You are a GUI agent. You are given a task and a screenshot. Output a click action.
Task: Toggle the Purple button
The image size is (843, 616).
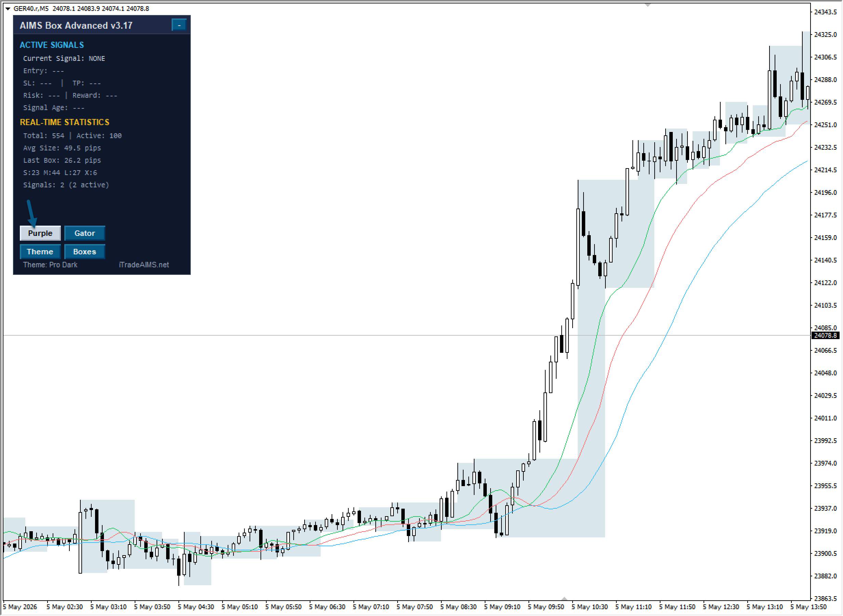click(x=40, y=233)
